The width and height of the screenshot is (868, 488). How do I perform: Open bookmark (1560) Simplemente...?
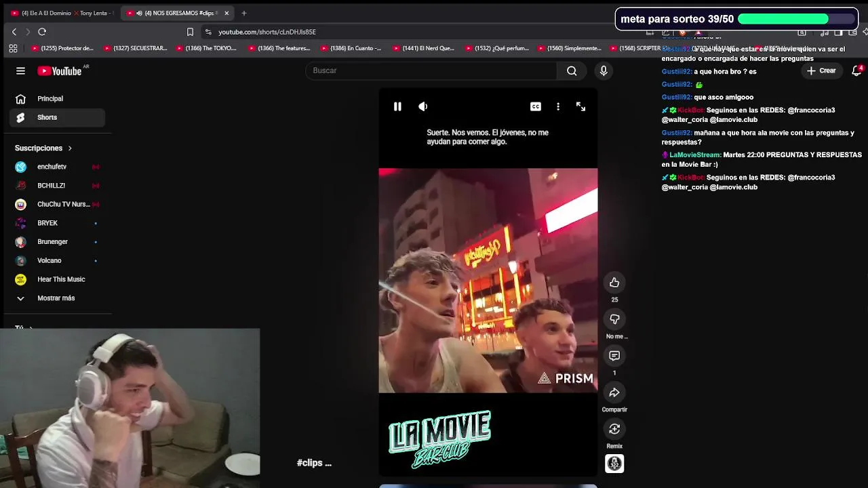click(x=569, y=48)
